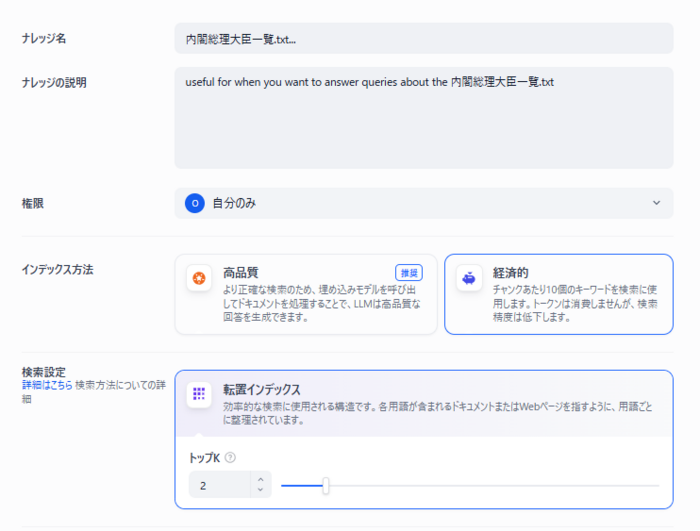
Task: Expand permissions with the chevron arrow
Action: 656,203
